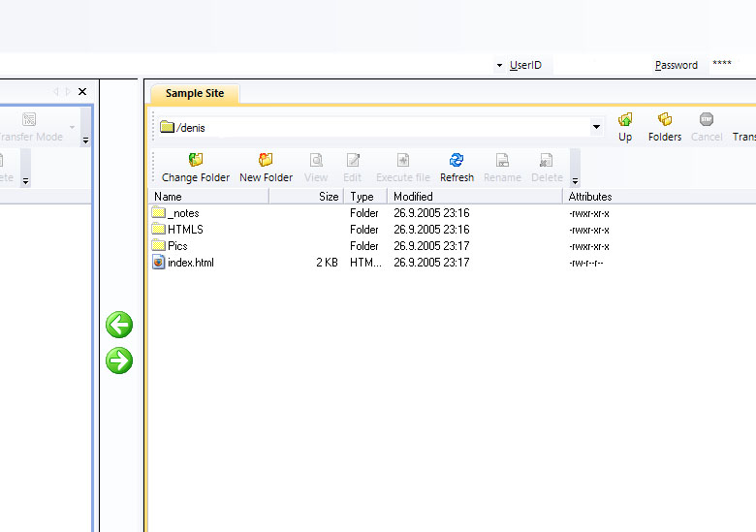The image size is (756, 532).
Task: Click the Up folder icon
Action: coord(625,120)
